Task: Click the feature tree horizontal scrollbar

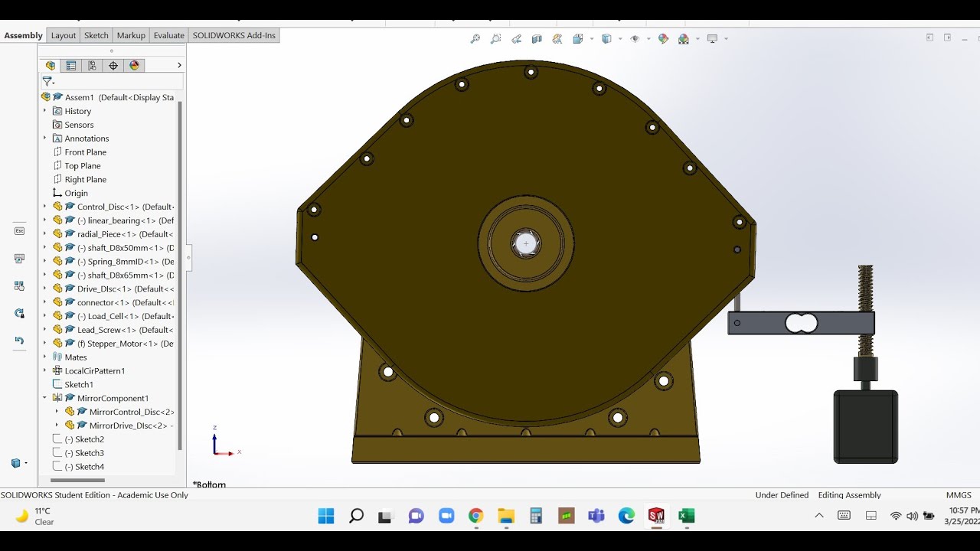Action: (77, 480)
